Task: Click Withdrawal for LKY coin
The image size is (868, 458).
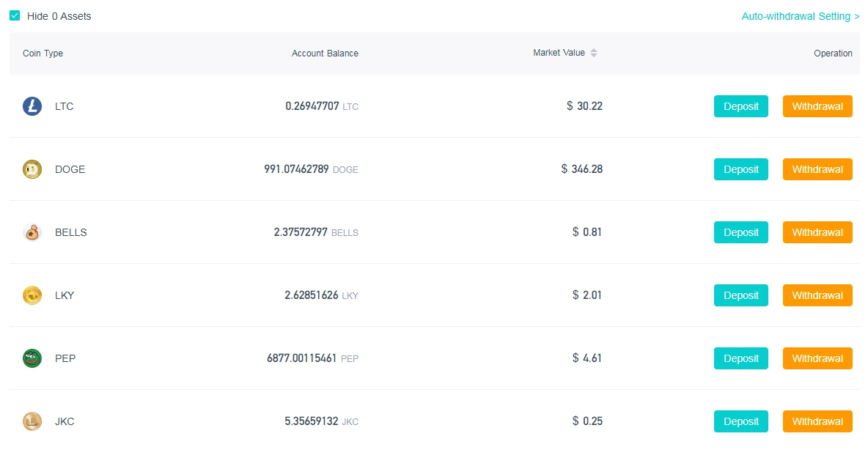Action: (817, 295)
